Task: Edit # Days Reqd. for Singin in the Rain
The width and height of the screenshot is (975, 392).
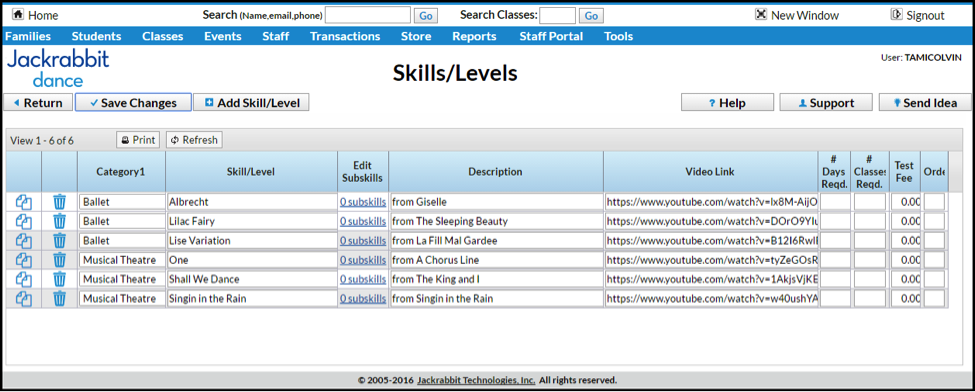Action: tap(835, 299)
